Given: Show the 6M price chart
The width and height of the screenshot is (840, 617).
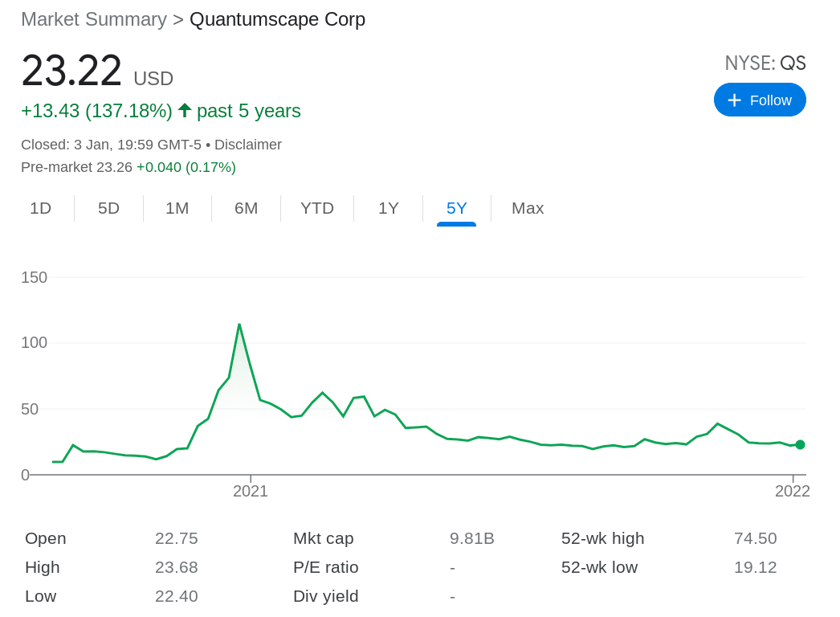Looking at the screenshot, I should click(x=246, y=208).
